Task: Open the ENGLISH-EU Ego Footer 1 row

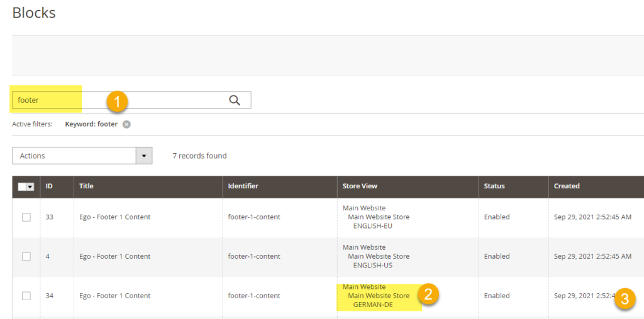Action: pos(114,217)
